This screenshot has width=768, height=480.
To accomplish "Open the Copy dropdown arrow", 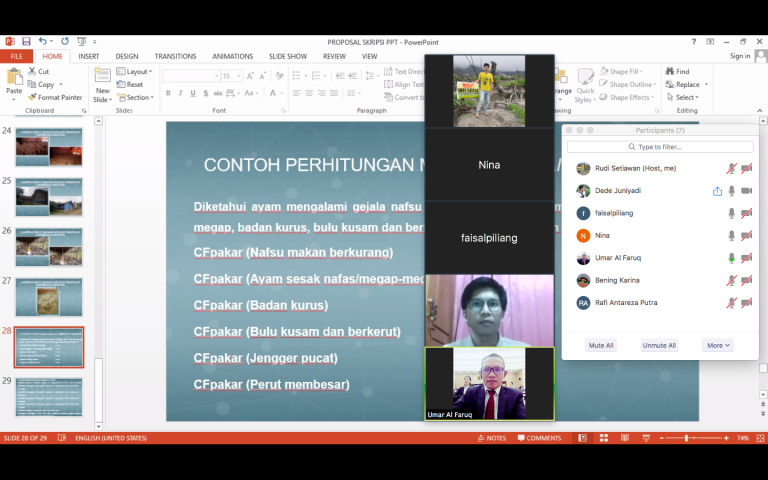I will click(61, 84).
